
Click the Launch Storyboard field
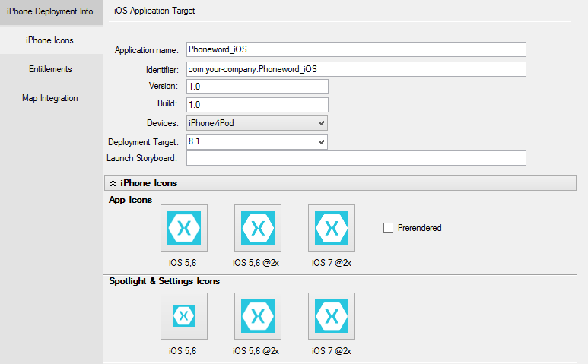coord(355,158)
